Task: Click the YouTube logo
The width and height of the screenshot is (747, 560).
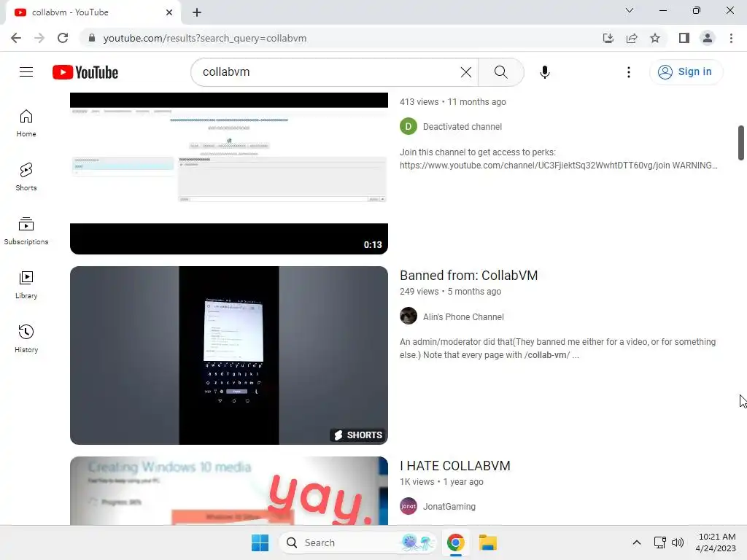Action: coord(85,72)
